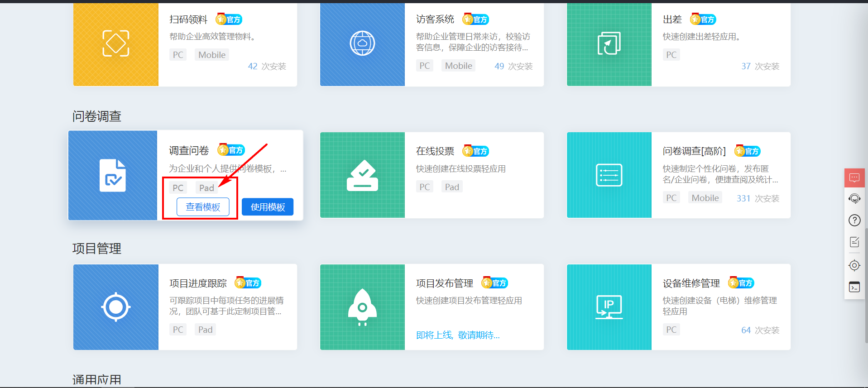This screenshot has width=868, height=388.
Task: Open the help question mark icon
Action: [x=854, y=220]
